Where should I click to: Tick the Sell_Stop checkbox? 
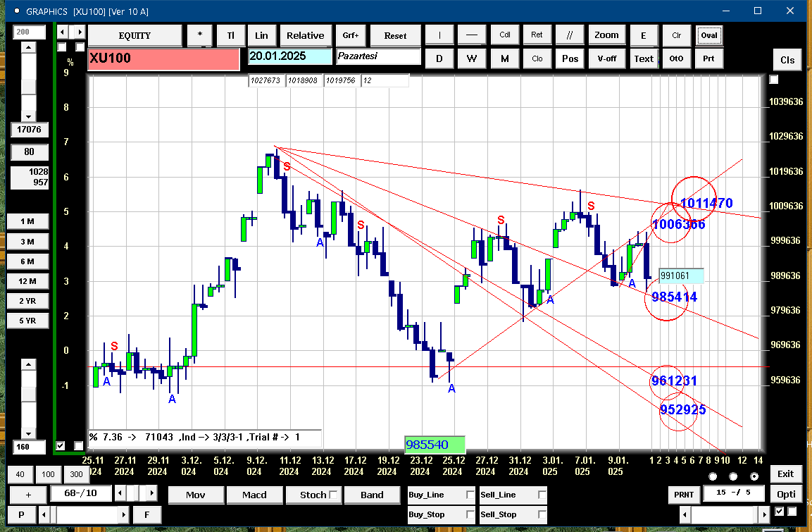pyautogui.click(x=542, y=514)
